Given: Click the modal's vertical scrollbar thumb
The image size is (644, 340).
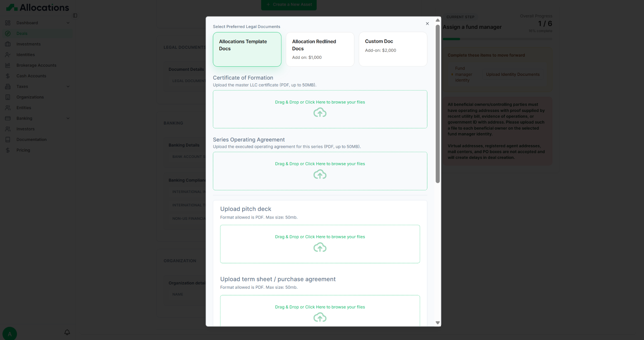Looking at the screenshot, I should (437, 104).
